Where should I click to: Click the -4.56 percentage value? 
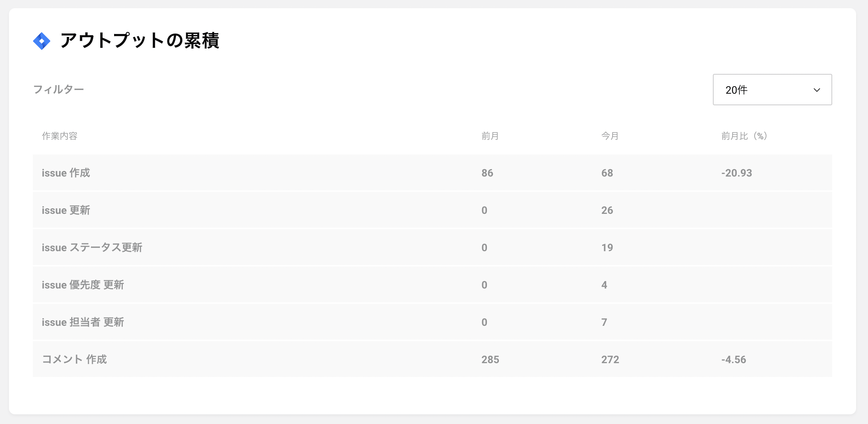click(x=733, y=359)
